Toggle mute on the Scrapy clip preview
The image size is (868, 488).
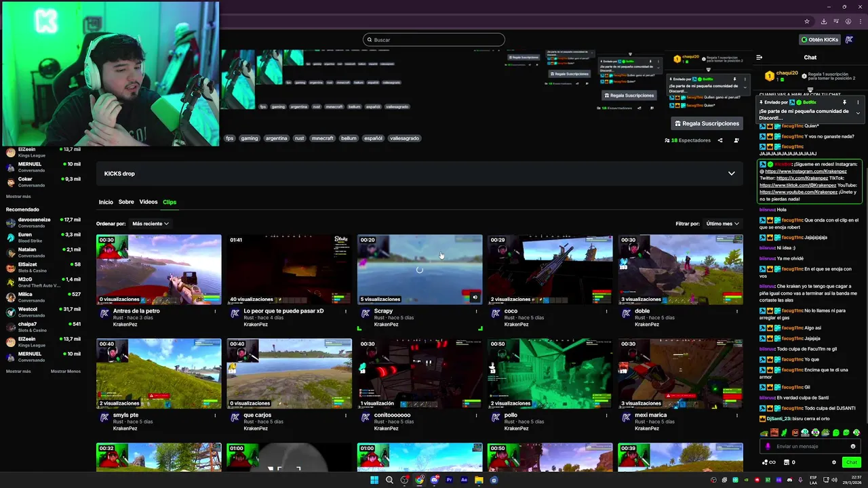point(475,297)
